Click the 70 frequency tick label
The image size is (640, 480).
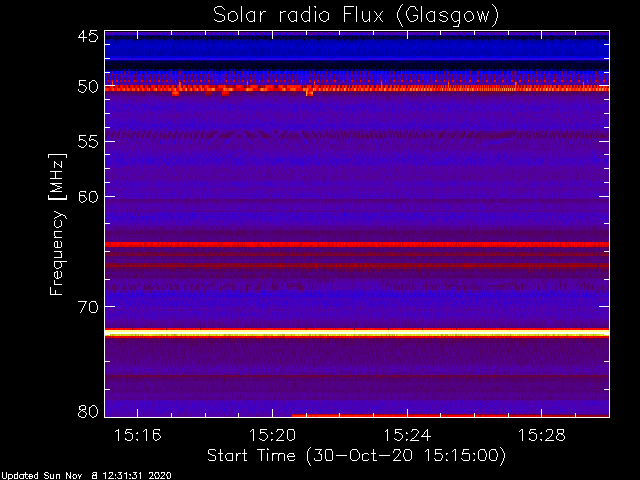click(88, 307)
